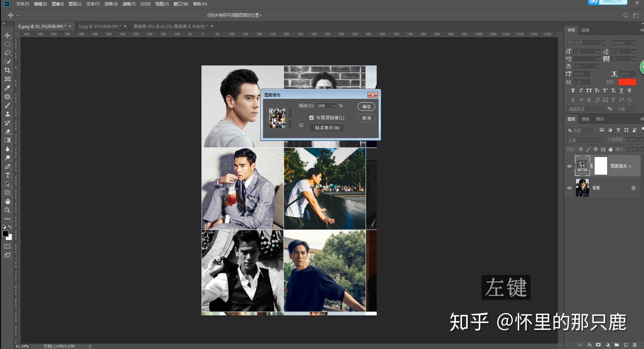Click 贴紧原点(N) snap to origin button

327,128
